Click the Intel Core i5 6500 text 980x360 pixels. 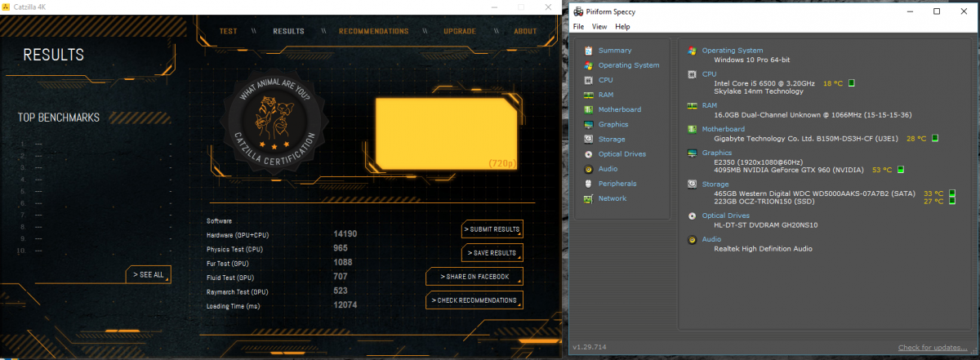pos(764,83)
